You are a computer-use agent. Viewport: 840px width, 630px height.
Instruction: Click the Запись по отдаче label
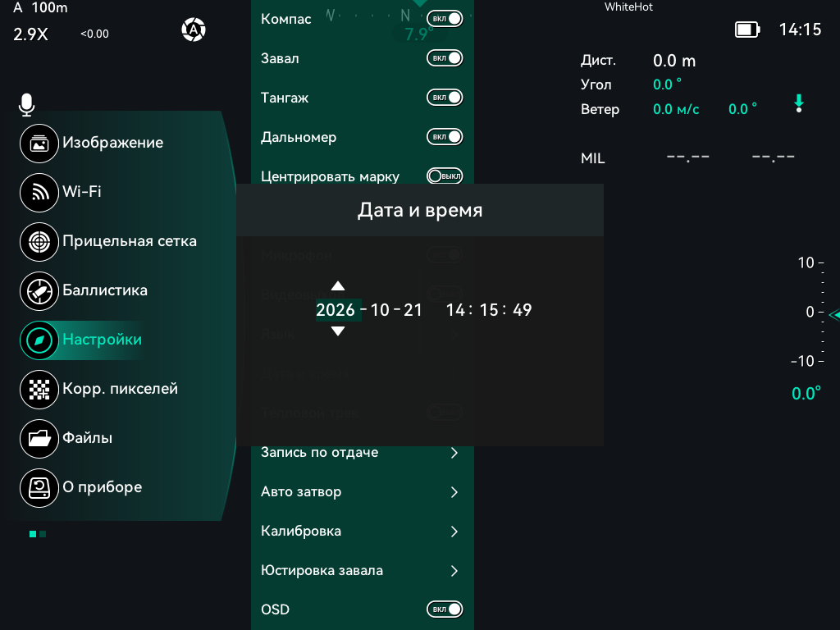(319, 452)
